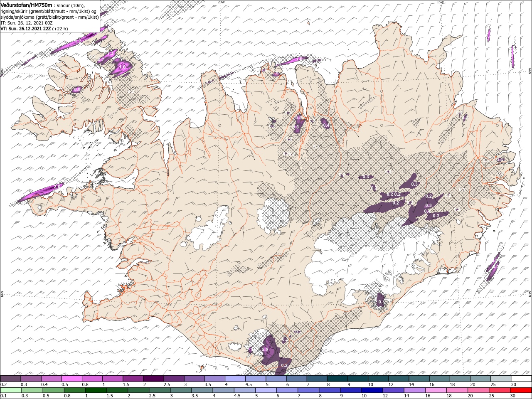Select the crimson 25–30 rain legend swatch
Viewport: 532px width, 399px height.
tap(499, 390)
